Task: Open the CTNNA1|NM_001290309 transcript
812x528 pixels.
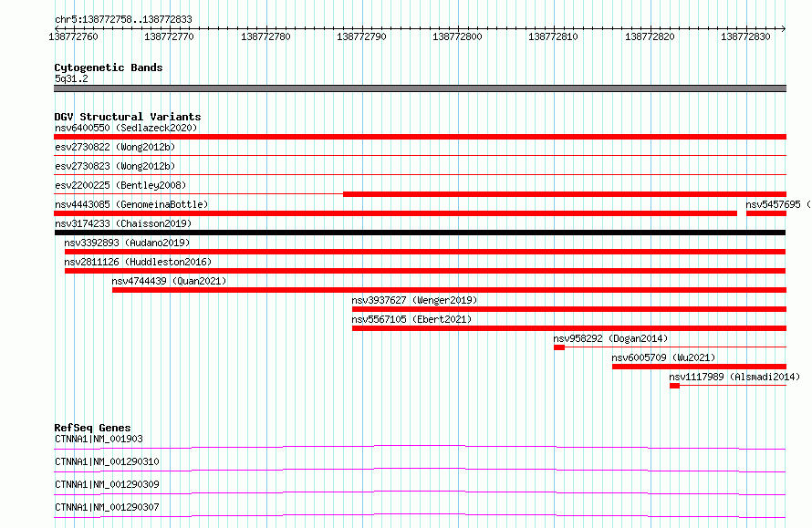Action: pyautogui.click(x=107, y=484)
